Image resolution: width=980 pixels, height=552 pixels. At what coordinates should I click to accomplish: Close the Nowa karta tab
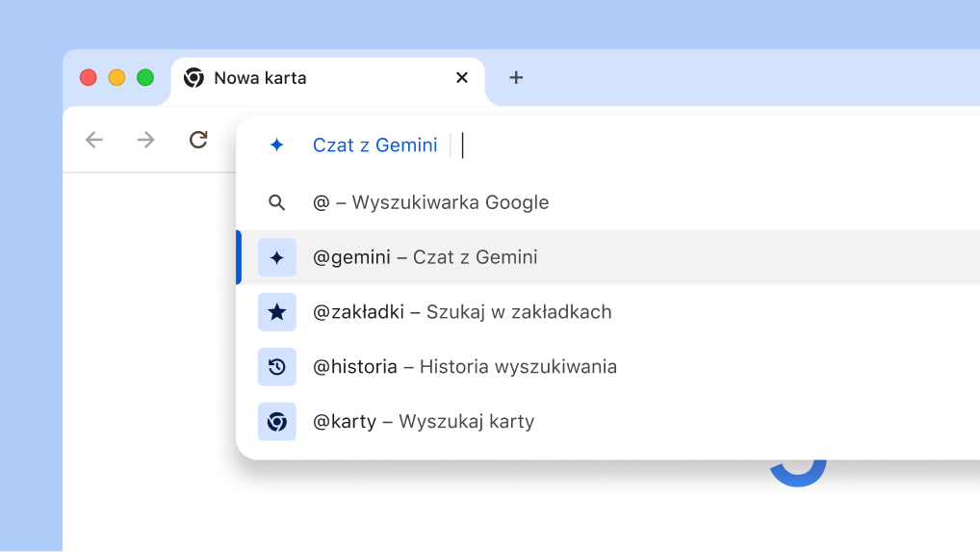coord(462,77)
